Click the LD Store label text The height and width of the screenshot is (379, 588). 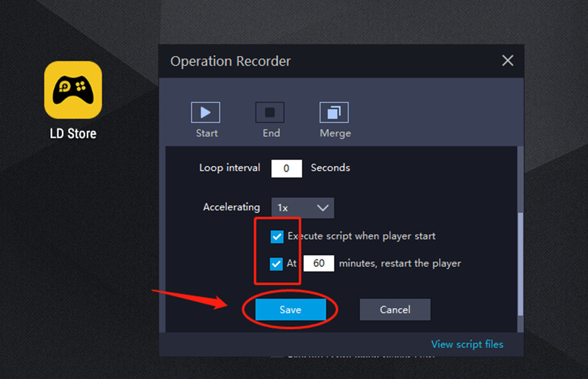click(x=73, y=133)
